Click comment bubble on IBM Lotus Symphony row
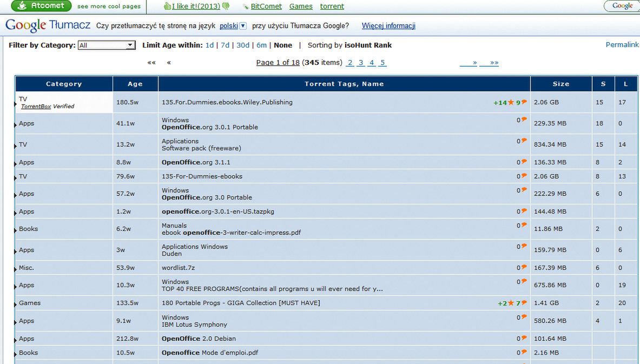The height and width of the screenshot is (364, 640). tap(524, 316)
